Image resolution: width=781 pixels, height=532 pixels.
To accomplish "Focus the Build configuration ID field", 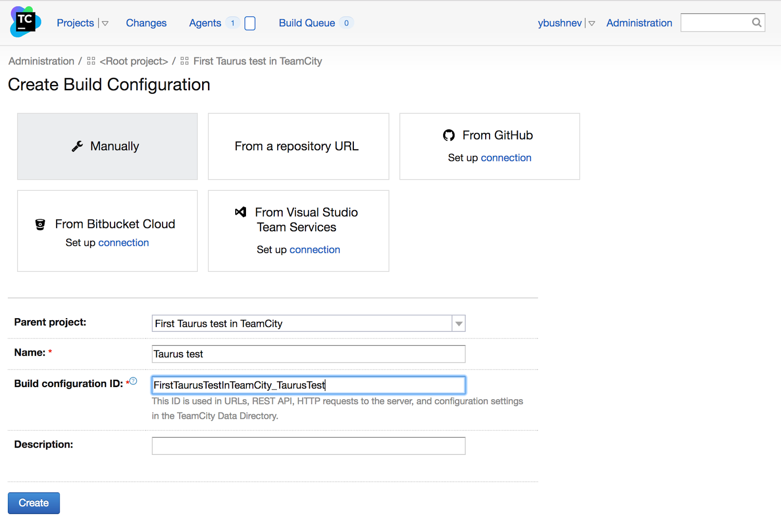I will click(308, 385).
